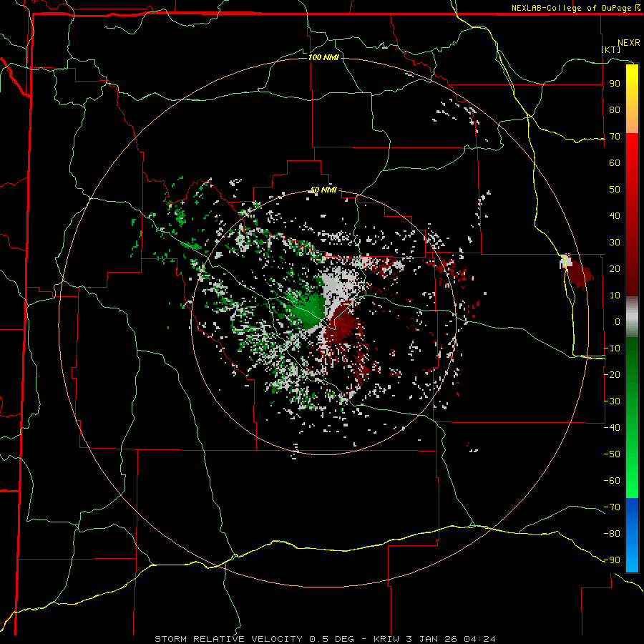Image resolution: width=644 pixels, height=644 pixels.
Task: Click the NEXR label above the scale
Action: coord(629,43)
